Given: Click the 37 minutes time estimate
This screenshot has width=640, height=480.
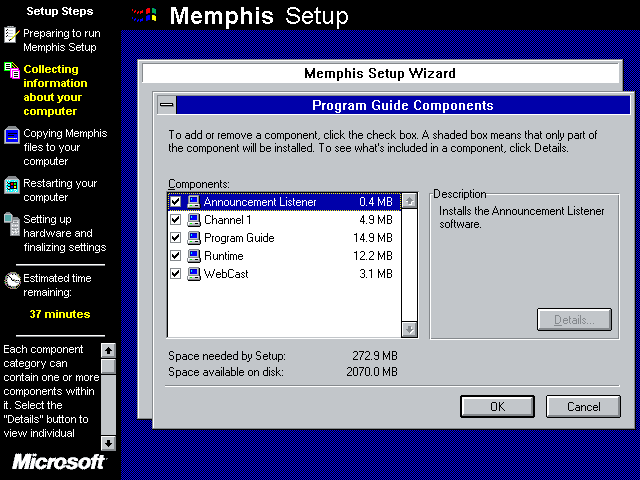Looking at the screenshot, I should tap(60, 314).
